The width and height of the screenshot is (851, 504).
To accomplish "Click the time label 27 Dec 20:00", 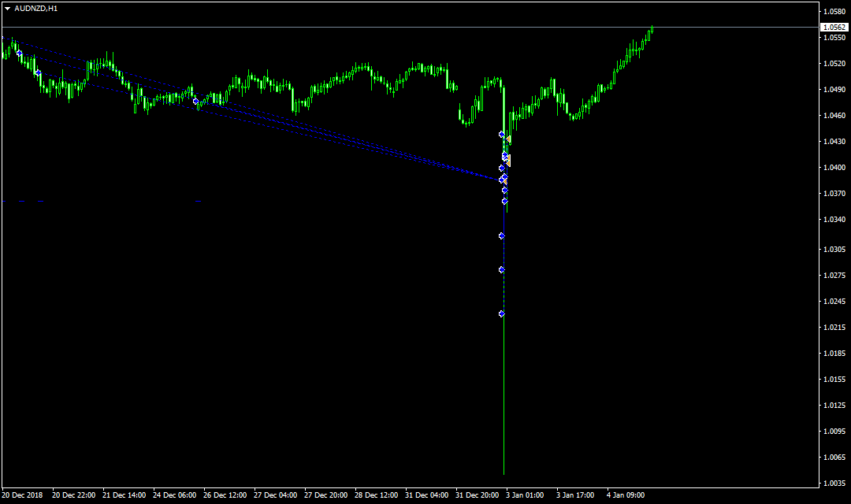I will click(326, 495).
